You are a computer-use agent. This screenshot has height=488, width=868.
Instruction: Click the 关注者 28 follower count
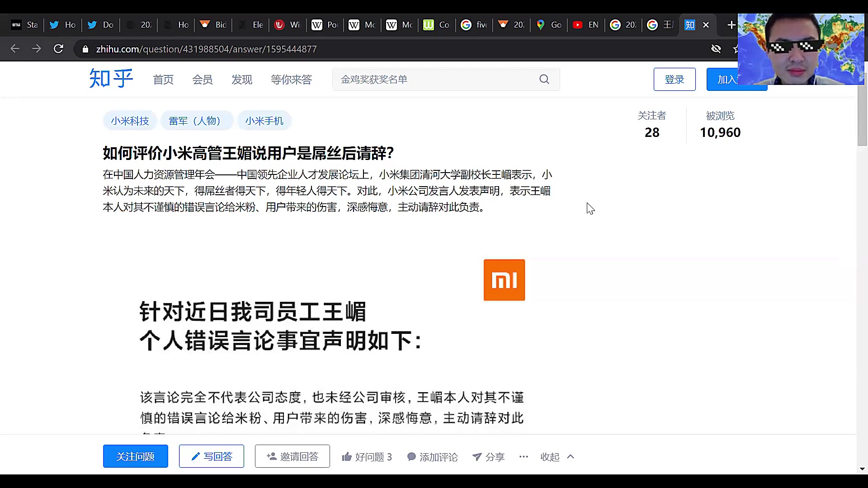coord(652,124)
